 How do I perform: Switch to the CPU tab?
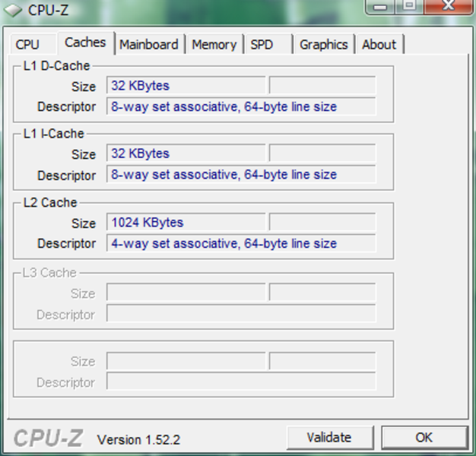(x=27, y=45)
